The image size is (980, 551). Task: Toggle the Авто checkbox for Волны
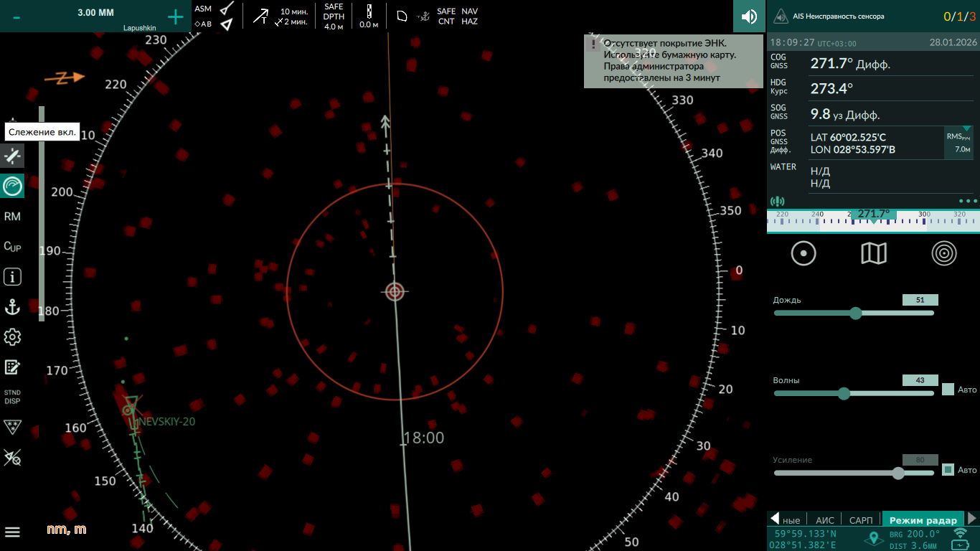[948, 390]
